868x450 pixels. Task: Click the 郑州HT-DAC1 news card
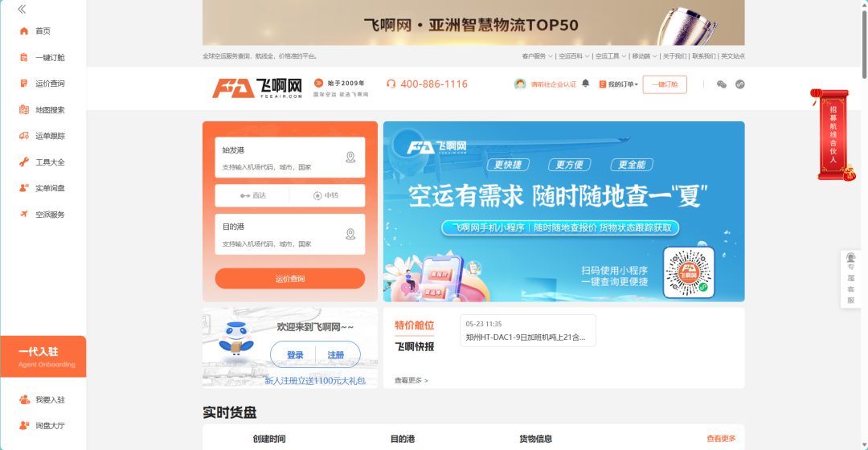click(x=527, y=330)
